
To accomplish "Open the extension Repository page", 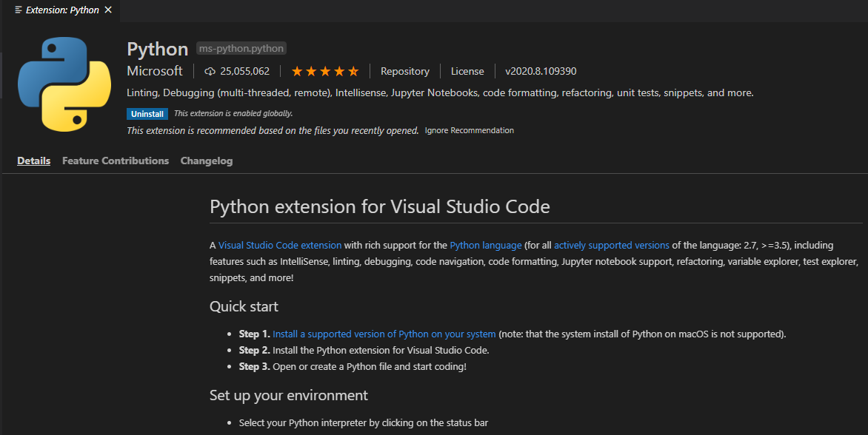I will 404,71.
